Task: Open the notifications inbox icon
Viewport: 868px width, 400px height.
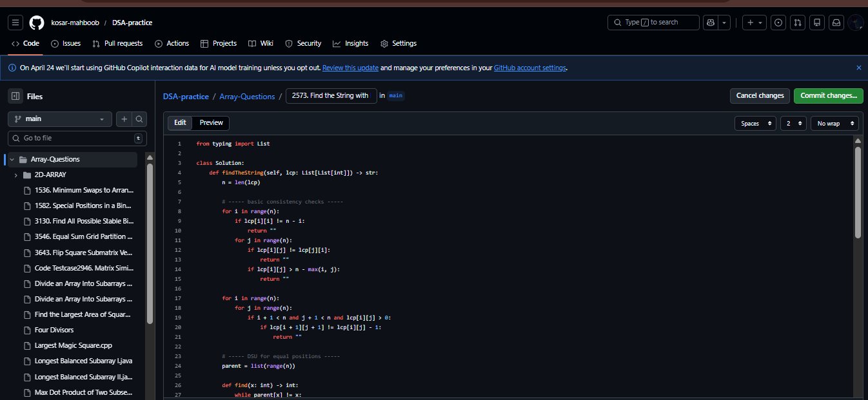Action: (x=836, y=23)
